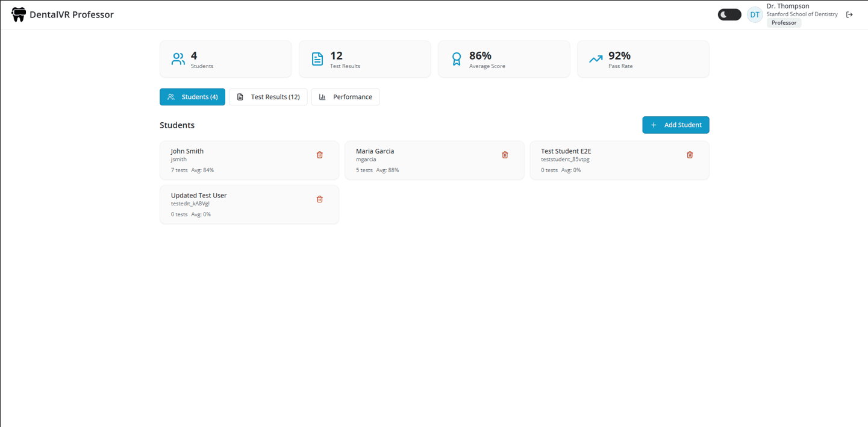The height and width of the screenshot is (427, 868).
Task: Click the DentalVR Professor title
Action: pyautogui.click(x=72, y=14)
